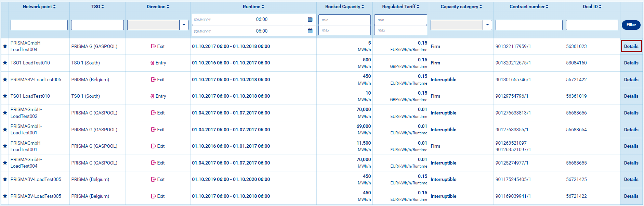Toggle the star on the contract 901276633813/1 row
644x206 pixels.
(x=5, y=113)
